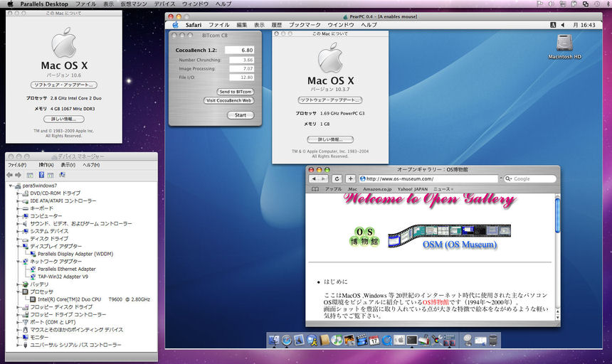Open ブックマーク menu in guest Safari
The height and width of the screenshot is (364, 612).
pos(305,25)
